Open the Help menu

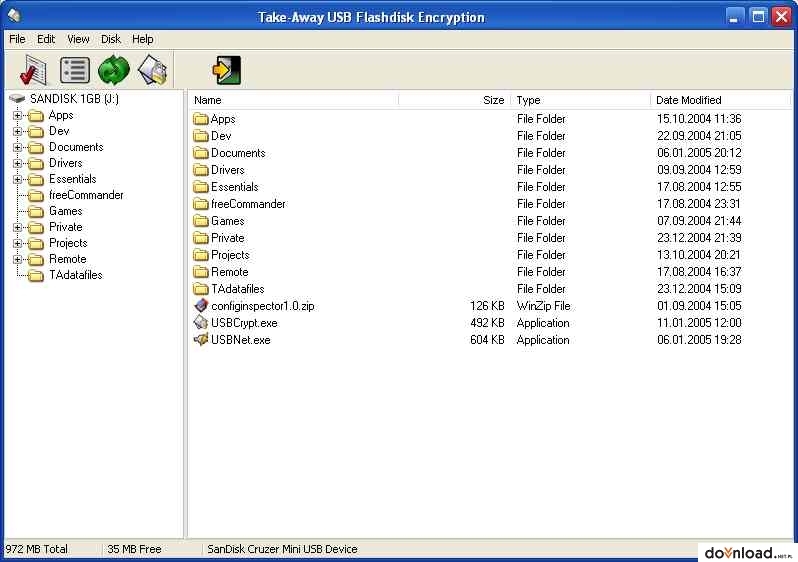coord(142,39)
